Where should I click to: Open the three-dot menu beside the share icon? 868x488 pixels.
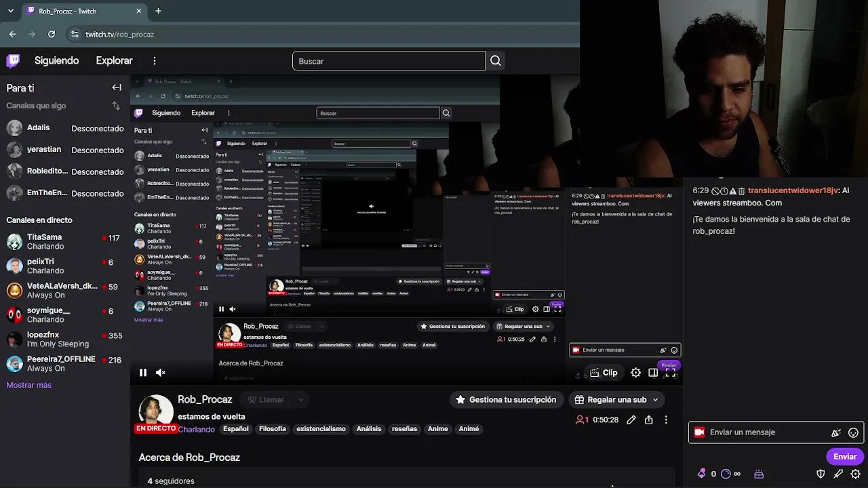point(666,420)
